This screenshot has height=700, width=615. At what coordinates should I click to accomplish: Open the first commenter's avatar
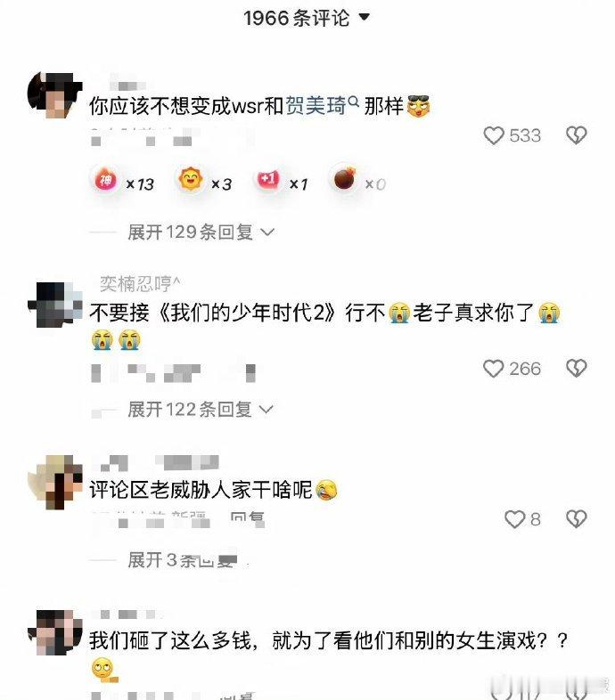(54, 95)
